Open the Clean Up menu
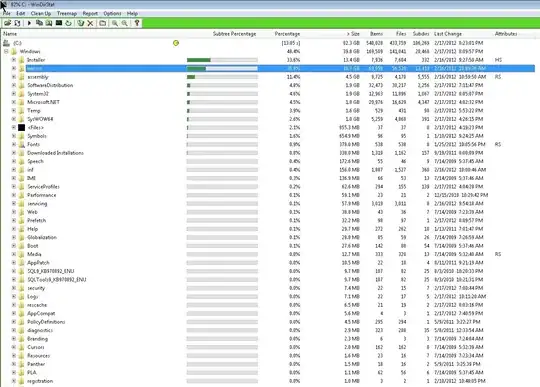Image resolution: width=540 pixels, height=387 pixels. coord(41,13)
